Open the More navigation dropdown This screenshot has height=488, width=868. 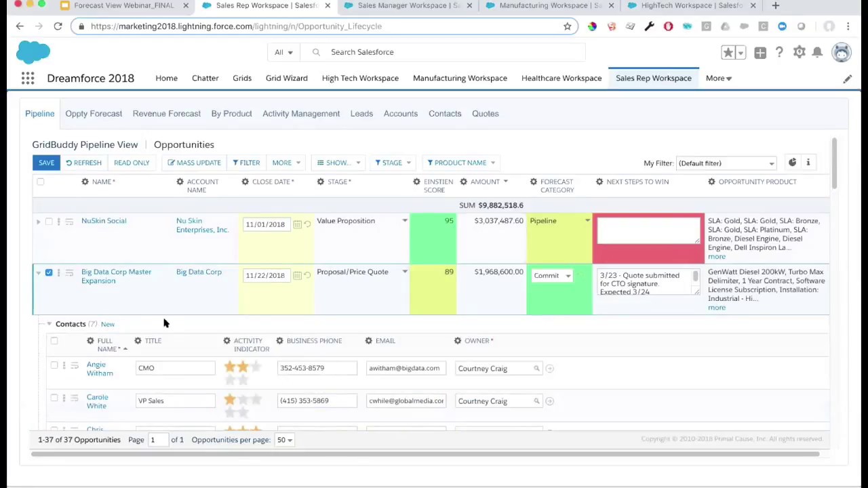[x=718, y=79]
